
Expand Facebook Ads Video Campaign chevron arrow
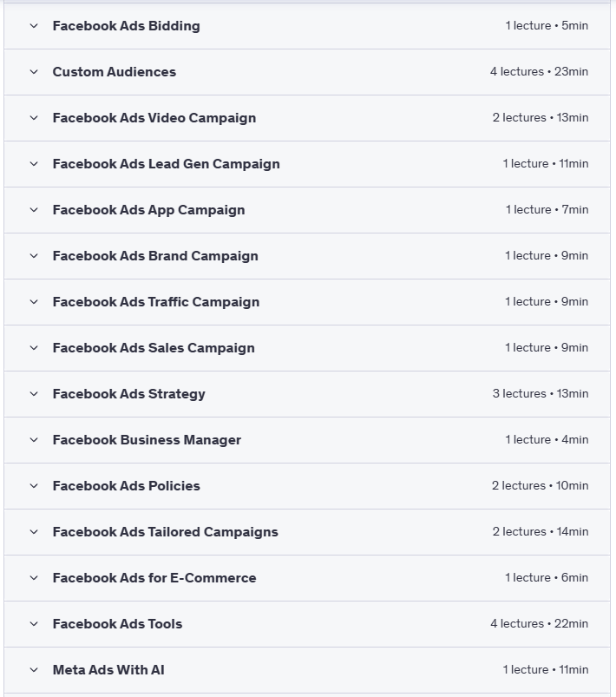pyautogui.click(x=34, y=118)
